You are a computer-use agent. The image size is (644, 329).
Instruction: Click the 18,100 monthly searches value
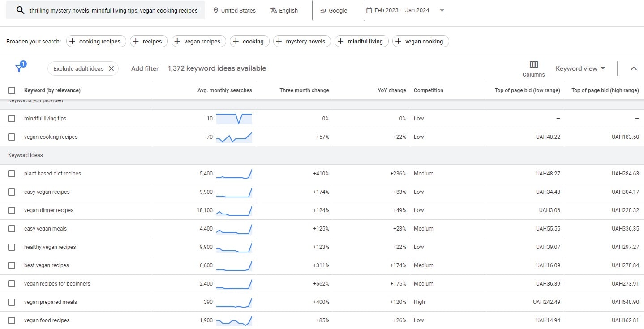(x=205, y=210)
